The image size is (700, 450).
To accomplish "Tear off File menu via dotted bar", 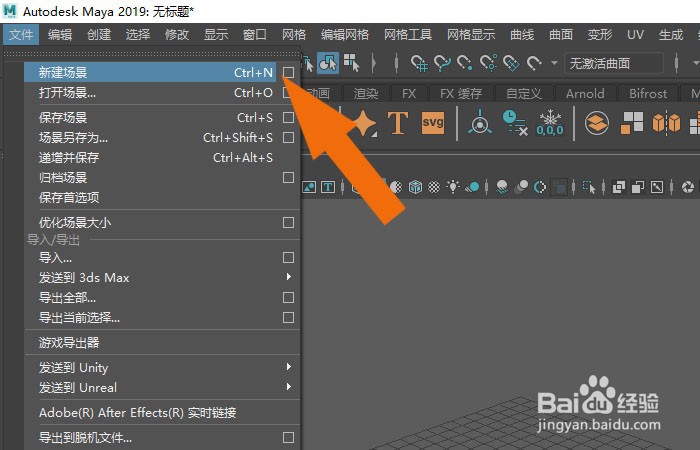I will point(152,53).
